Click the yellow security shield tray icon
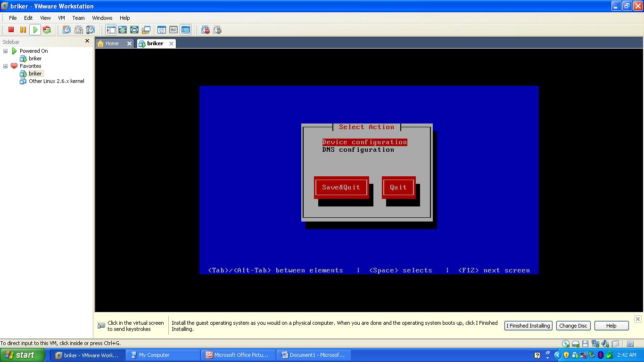 [566, 355]
